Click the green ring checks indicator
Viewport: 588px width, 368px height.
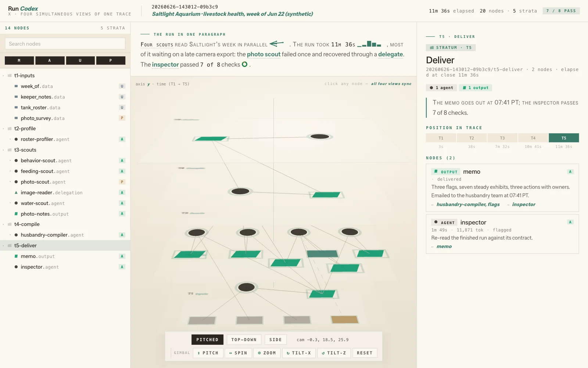click(x=244, y=64)
